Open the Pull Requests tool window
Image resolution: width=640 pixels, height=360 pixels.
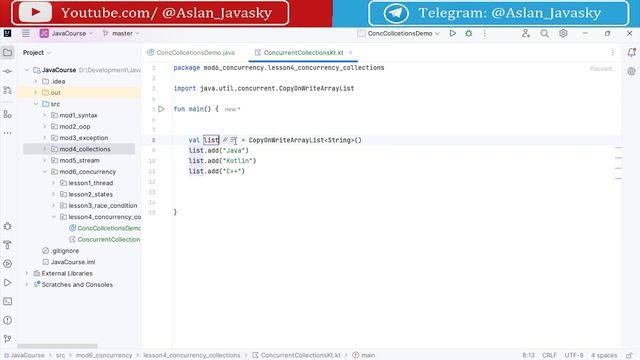click(x=7, y=90)
